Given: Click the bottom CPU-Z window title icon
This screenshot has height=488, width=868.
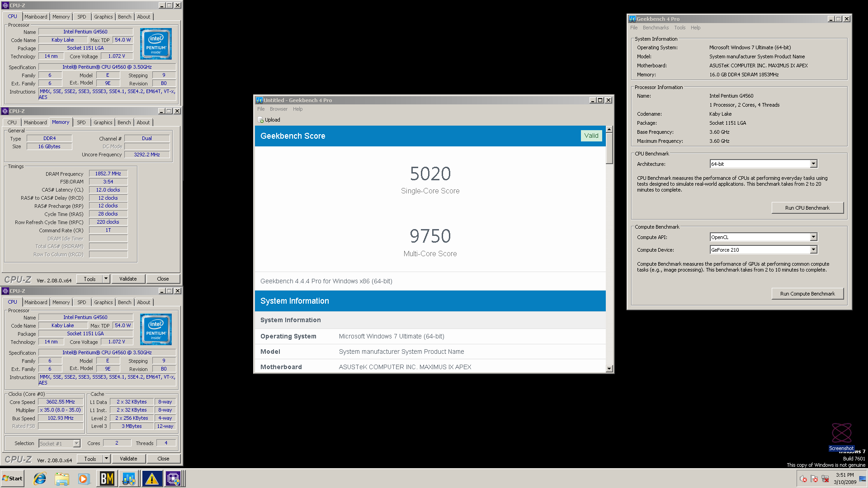Looking at the screenshot, I should [x=5, y=291].
